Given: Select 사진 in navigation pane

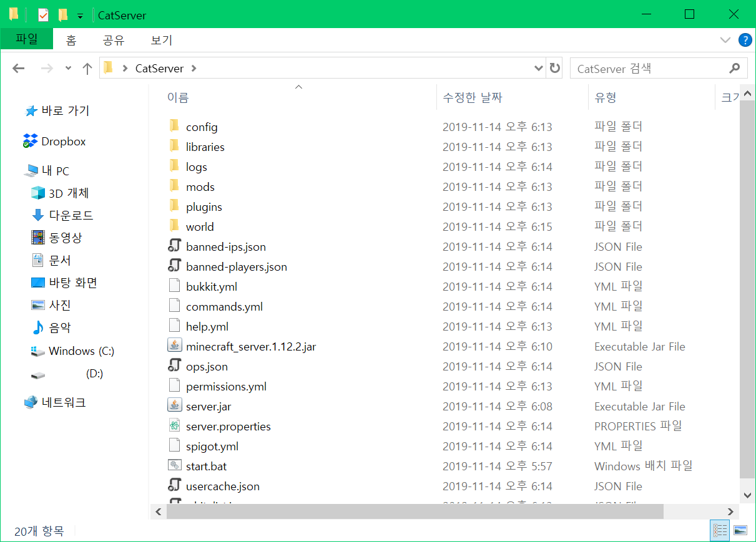Looking at the screenshot, I should point(60,305).
